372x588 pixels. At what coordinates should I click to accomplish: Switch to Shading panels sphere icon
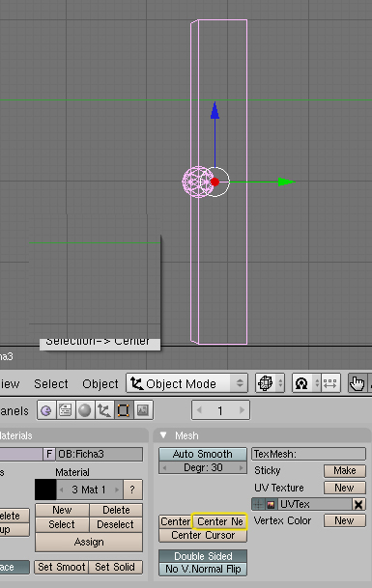84,410
